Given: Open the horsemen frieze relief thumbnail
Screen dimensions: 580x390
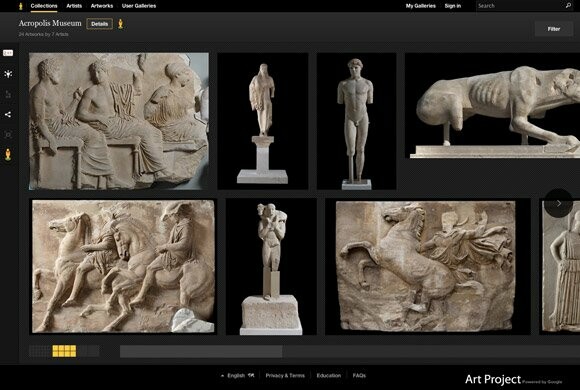Looking at the screenshot, I should [x=123, y=266].
